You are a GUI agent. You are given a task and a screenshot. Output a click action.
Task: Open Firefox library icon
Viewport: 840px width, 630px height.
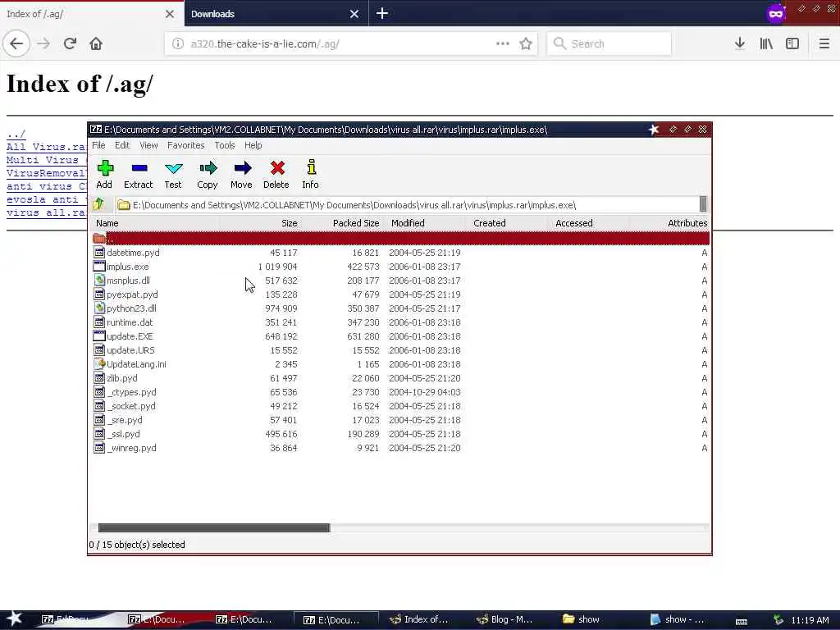point(766,43)
